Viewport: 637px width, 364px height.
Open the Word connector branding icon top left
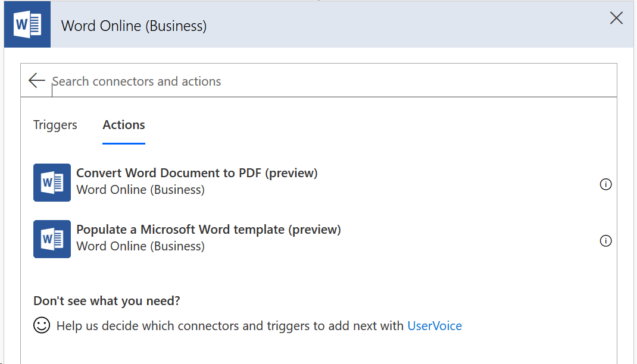coord(26,24)
